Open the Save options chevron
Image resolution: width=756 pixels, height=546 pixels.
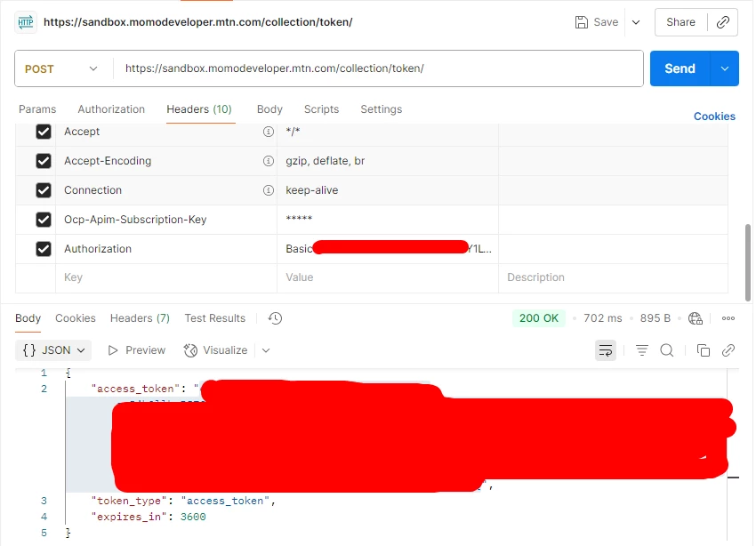636,22
